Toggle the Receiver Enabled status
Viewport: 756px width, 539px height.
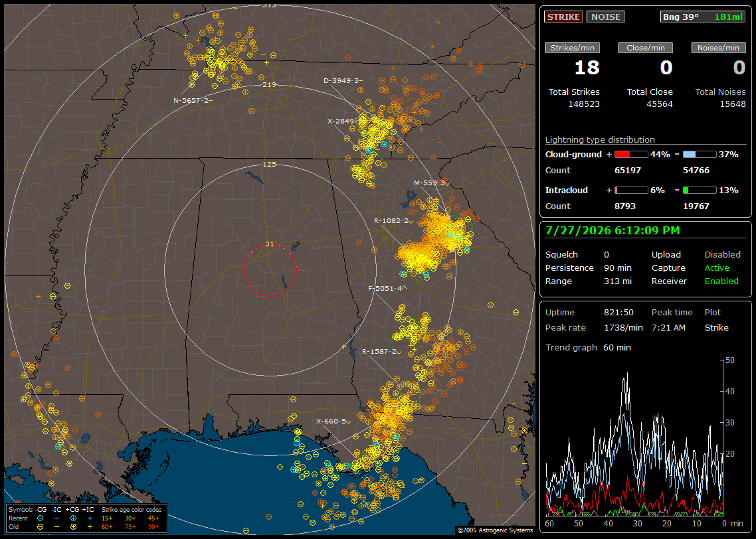click(x=721, y=281)
